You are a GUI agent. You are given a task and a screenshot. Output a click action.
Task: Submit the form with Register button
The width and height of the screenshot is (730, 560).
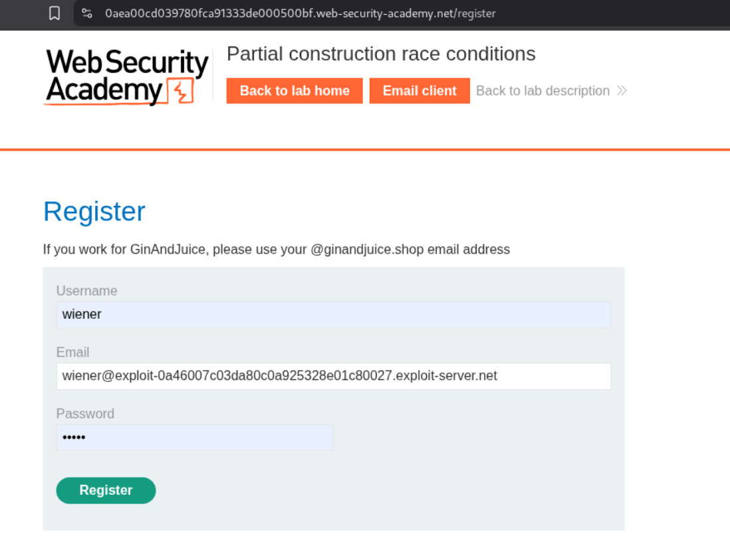click(106, 490)
